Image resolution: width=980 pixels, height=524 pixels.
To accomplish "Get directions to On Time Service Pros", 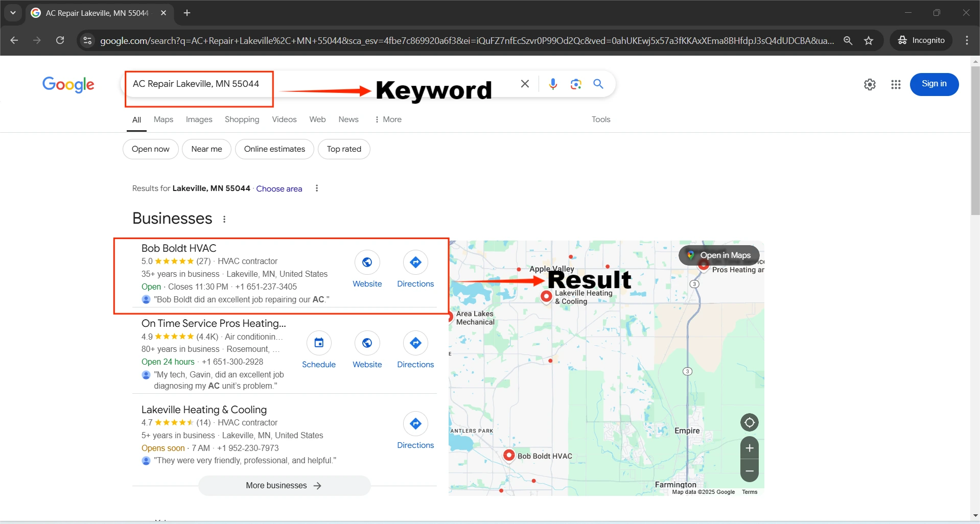I will pos(415,350).
